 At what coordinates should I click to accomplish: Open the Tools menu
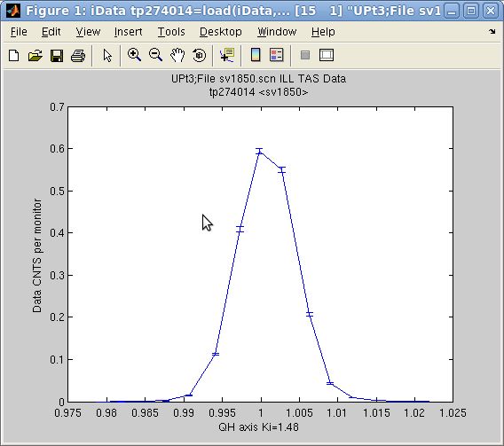[171, 32]
